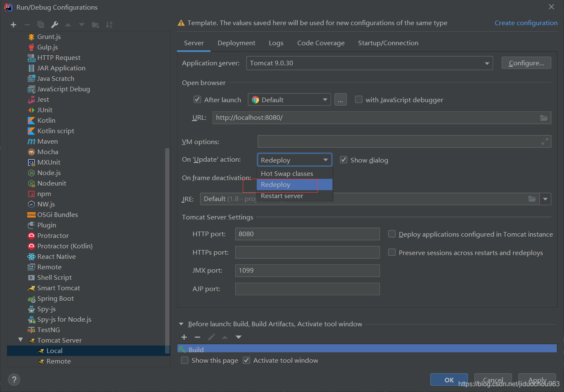Viewport: 564px width, 392px height.
Task: Click the npm configuration icon
Action: pyautogui.click(x=31, y=194)
